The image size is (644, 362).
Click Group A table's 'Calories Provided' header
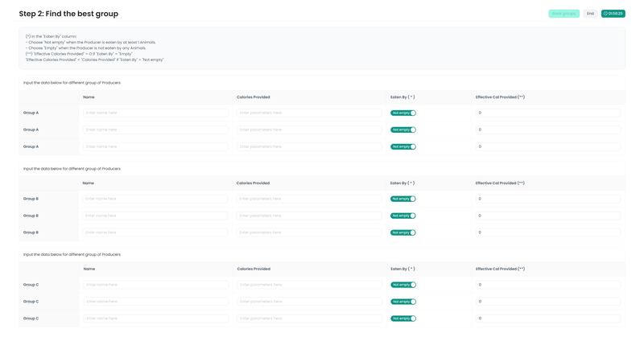click(x=254, y=97)
